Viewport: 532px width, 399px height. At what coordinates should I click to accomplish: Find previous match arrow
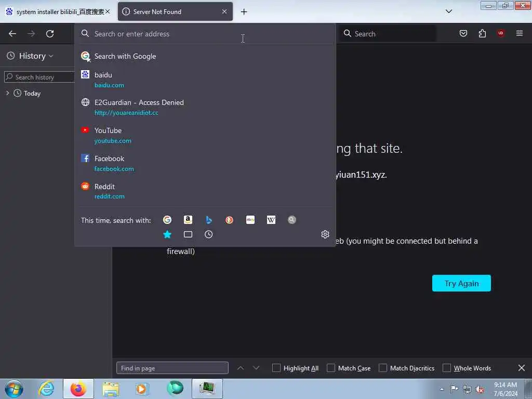point(241,368)
